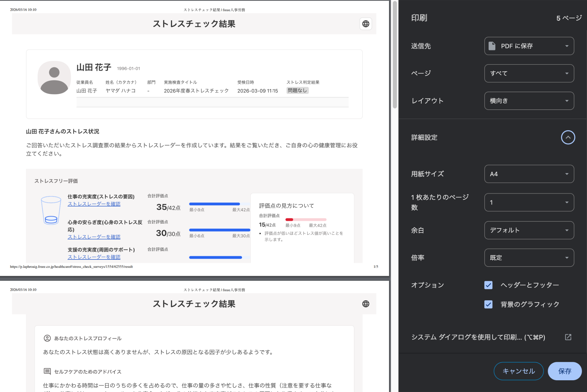Click the water glass stress-free icon
The image size is (587, 392).
pyautogui.click(x=51, y=210)
